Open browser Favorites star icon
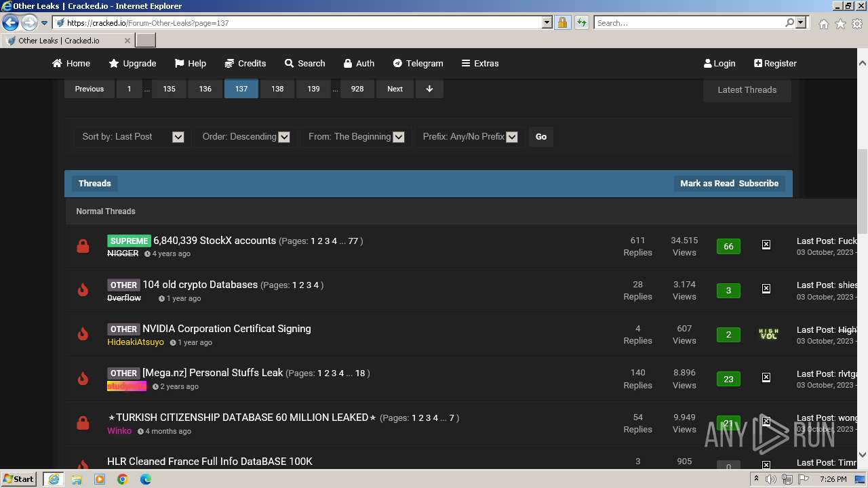This screenshot has height=488, width=868. [840, 23]
